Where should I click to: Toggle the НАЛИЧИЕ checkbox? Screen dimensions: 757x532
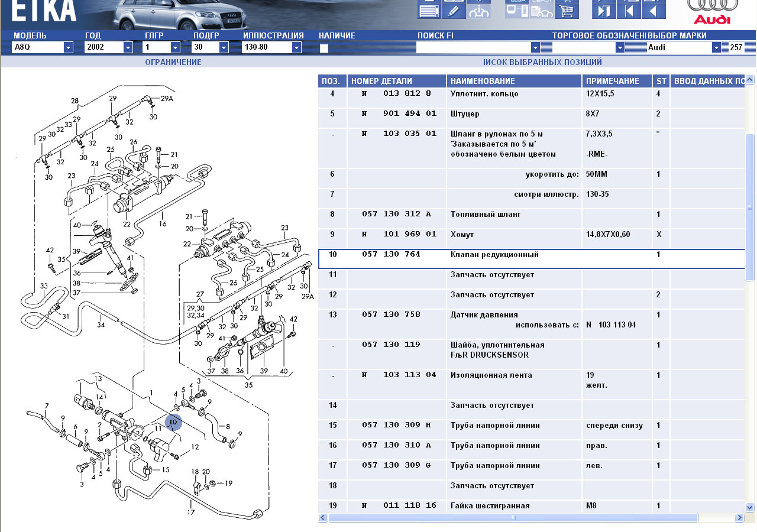pyautogui.click(x=324, y=48)
